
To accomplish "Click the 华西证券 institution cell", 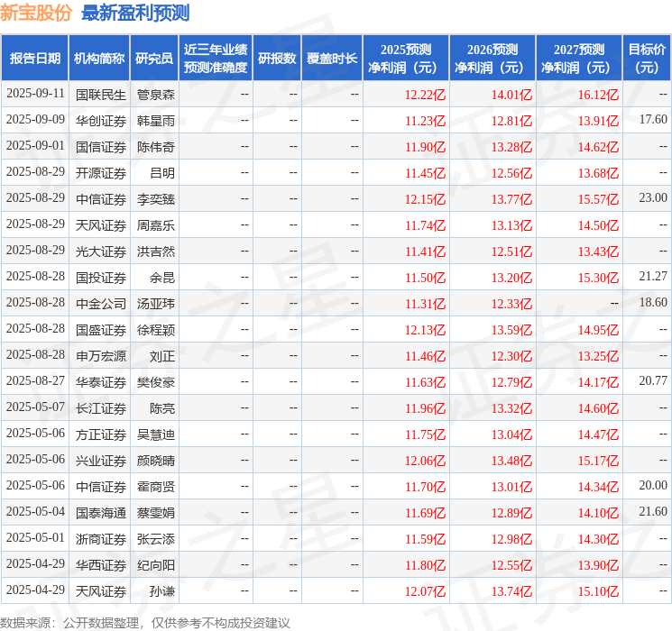I will tap(101, 564).
